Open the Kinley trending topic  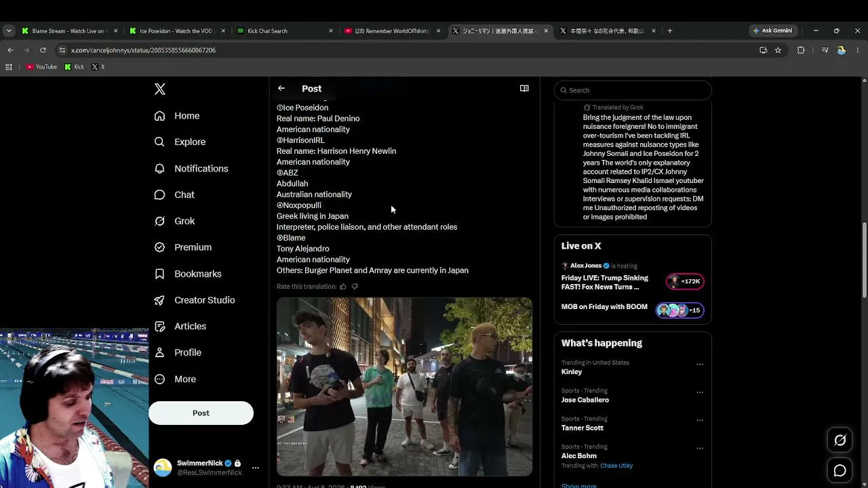572,372
